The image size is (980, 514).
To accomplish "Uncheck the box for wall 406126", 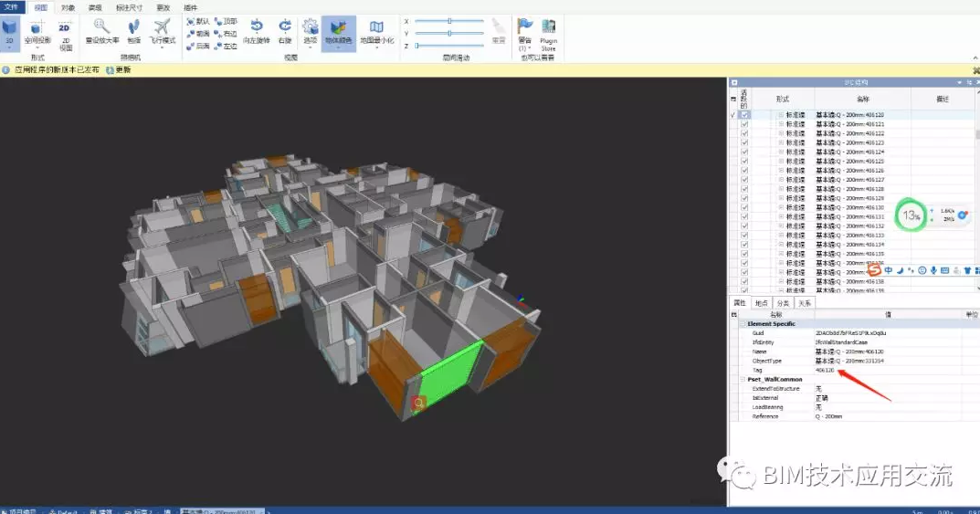I will [744, 171].
